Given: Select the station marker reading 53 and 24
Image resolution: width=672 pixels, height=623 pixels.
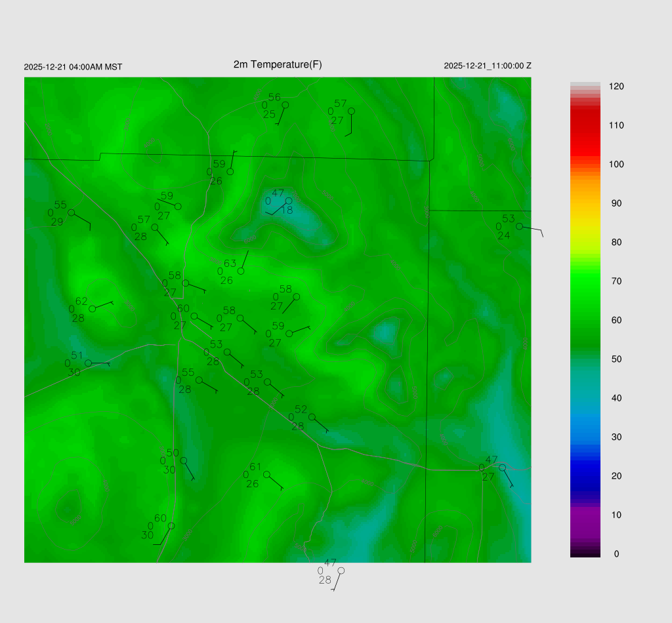Looking at the screenshot, I should pos(519,226).
